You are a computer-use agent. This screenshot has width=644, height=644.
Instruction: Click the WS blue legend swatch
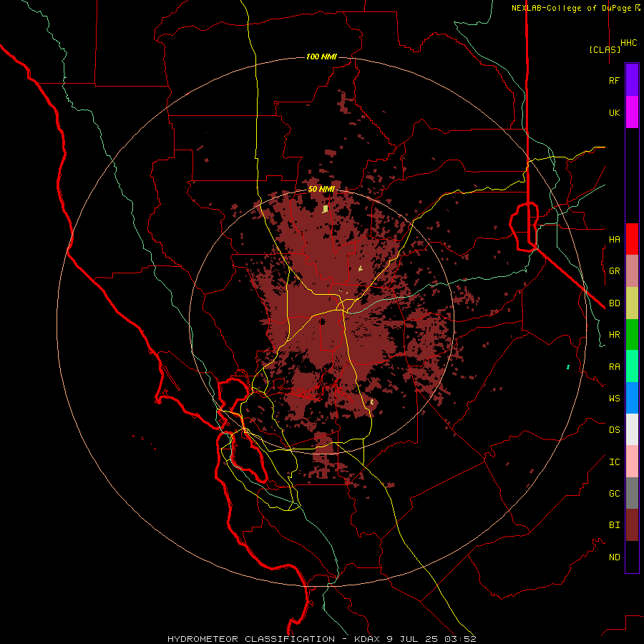tap(632, 398)
